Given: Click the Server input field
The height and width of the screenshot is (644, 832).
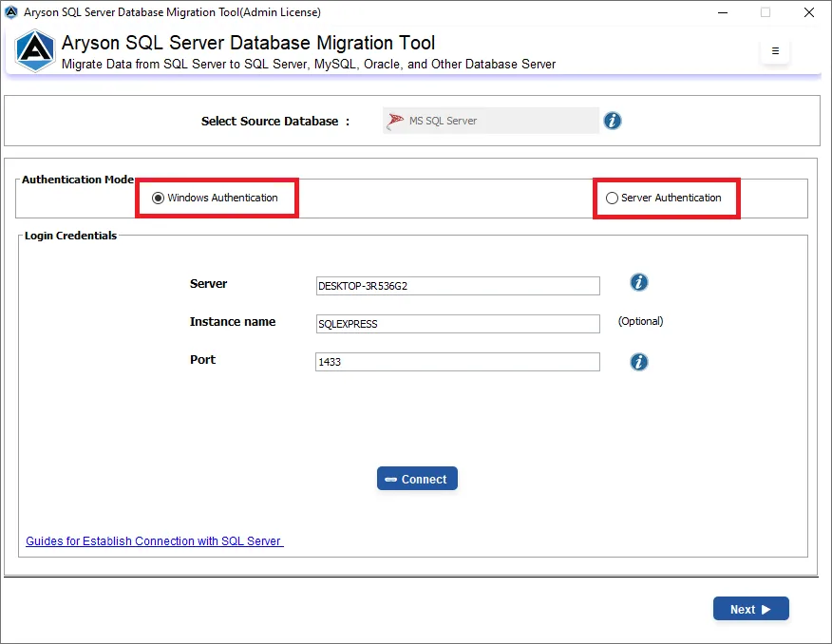Looking at the screenshot, I should point(458,286).
